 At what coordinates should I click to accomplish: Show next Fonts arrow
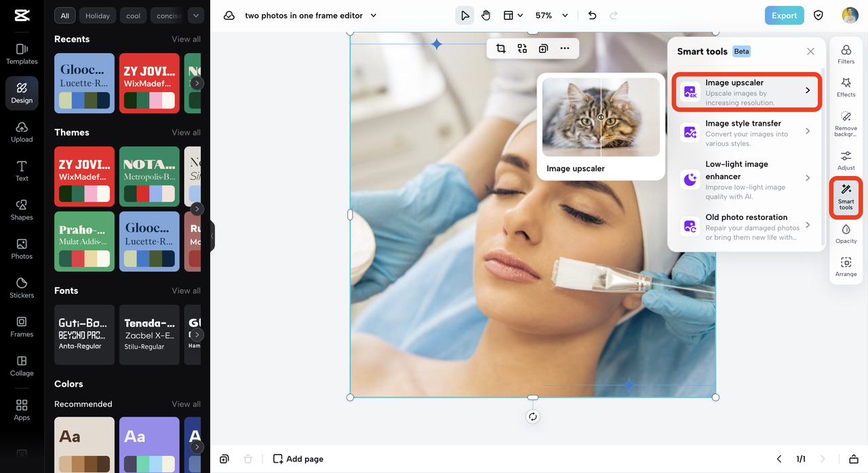[197, 335]
